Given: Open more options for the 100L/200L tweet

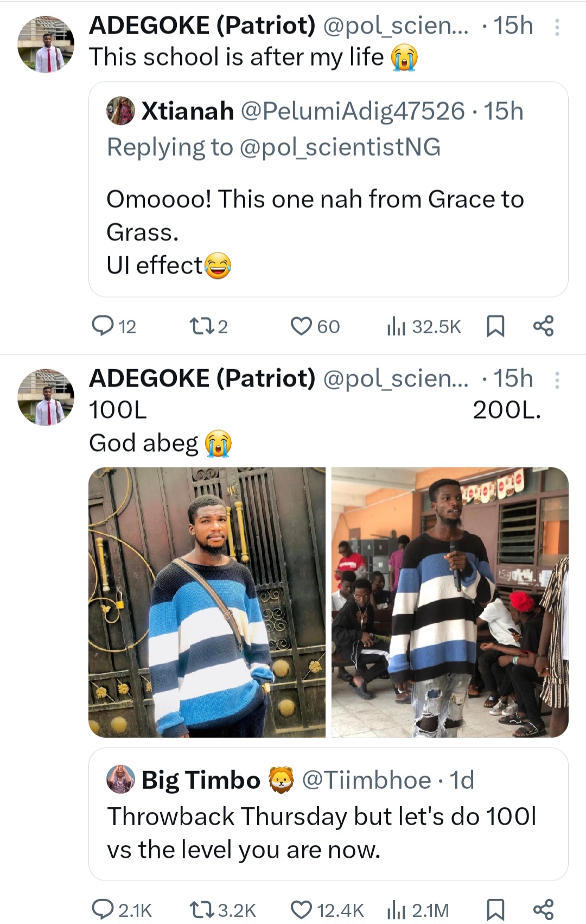Looking at the screenshot, I should [557, 380].
